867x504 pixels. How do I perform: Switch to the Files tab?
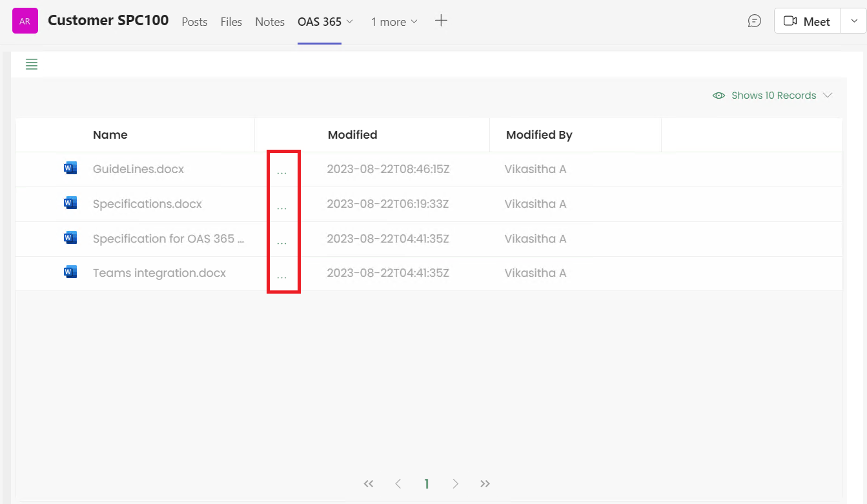click(231, 22)
